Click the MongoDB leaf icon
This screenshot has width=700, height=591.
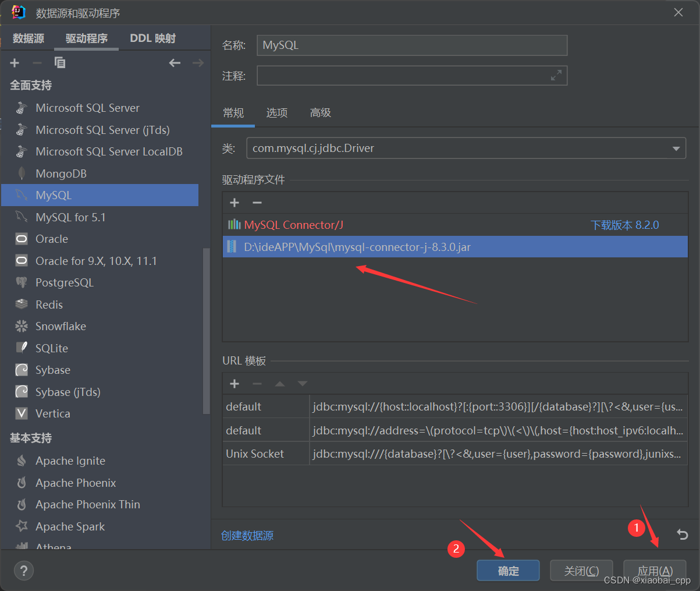click(22, 174)
